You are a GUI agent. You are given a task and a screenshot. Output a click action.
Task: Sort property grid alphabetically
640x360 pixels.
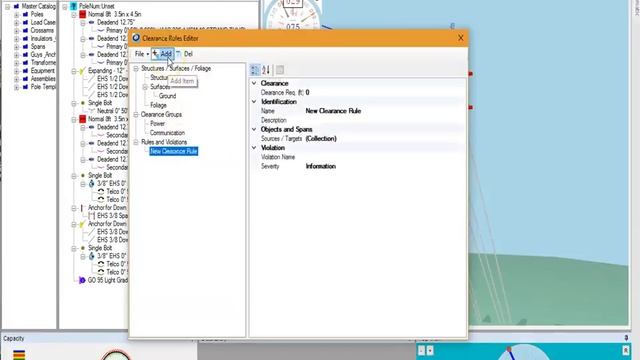coord(266,70)
